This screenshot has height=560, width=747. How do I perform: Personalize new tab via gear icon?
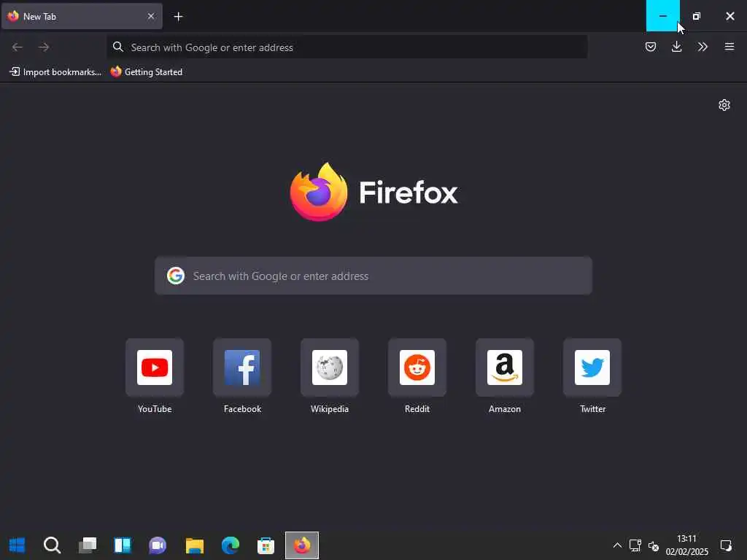[724, 105]
